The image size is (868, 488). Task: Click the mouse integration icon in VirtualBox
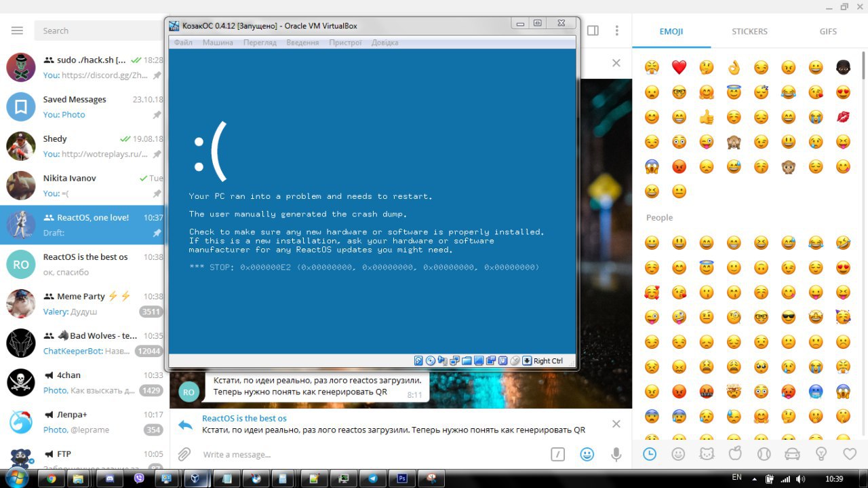coord(515,360)
